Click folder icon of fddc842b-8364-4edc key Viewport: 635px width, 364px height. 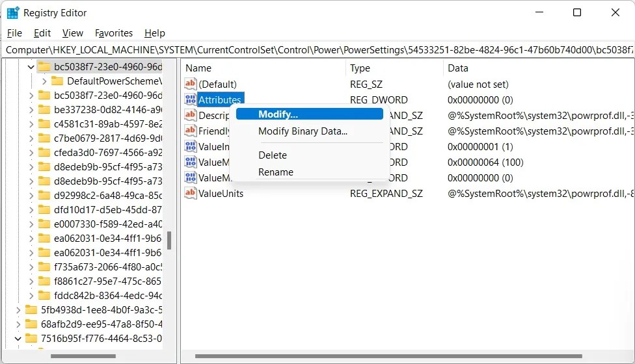[x=44, y=295]
